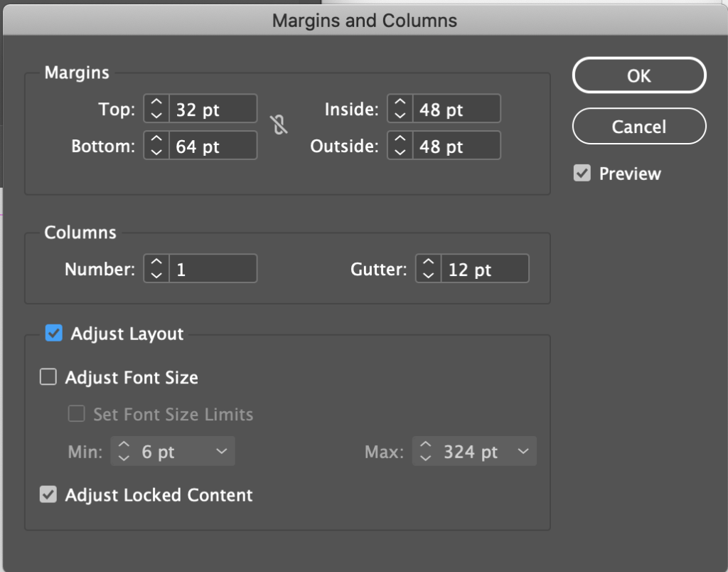Open the Min font size unit dropdown

pyautogui.click(x=221, y=451)
